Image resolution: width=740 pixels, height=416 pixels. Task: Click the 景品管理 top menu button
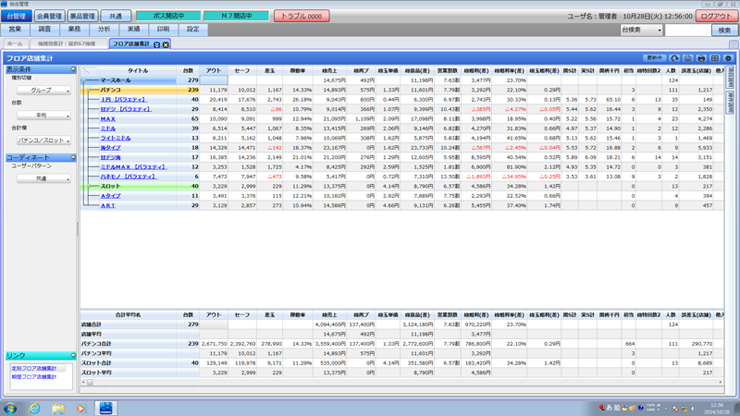[82, 16]
